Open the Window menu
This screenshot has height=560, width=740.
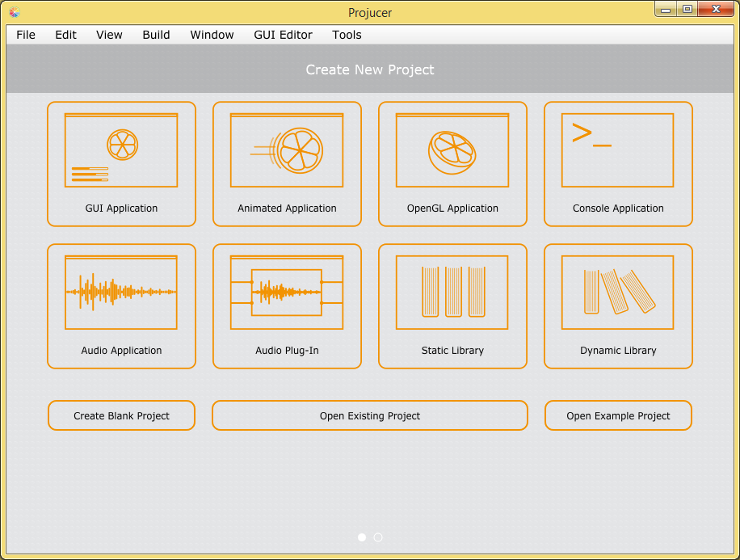pyautogui.click(x=212, y=35)
